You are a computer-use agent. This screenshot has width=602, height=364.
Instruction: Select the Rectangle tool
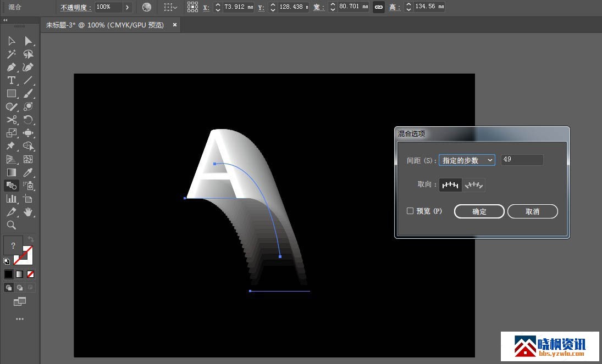pyautogui.click(x=11, y=94)
